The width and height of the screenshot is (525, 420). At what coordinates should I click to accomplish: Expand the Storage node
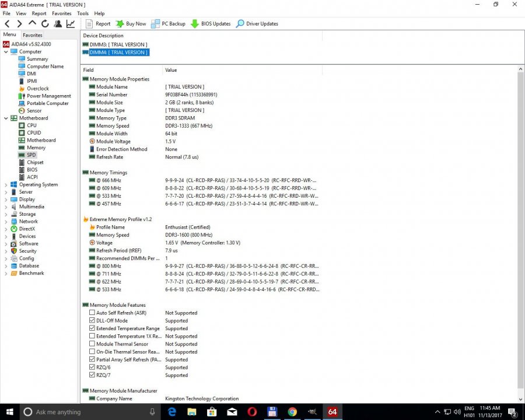6,214
